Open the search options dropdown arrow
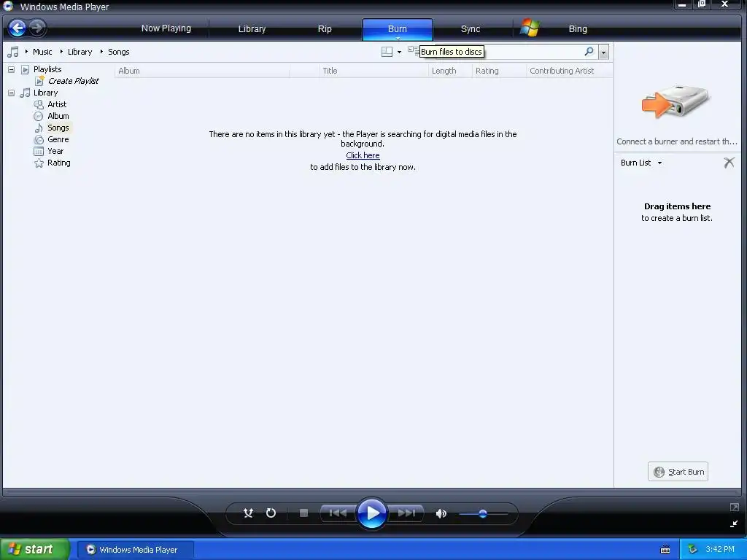Screen dimensions: 747x560 point(603,52)
